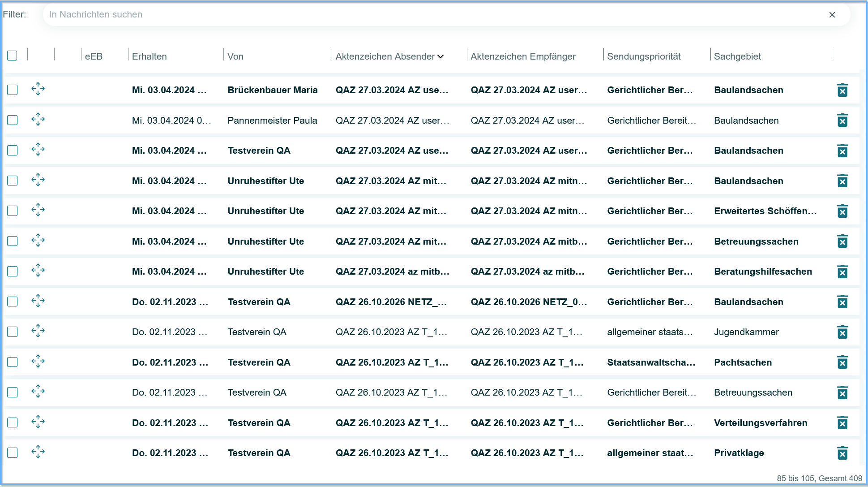The width and height of the screenshot is (868, 487).
Task: Select checkbox for the Jugendkammer row
Action: pyautogui.click(x=13, y=332)
